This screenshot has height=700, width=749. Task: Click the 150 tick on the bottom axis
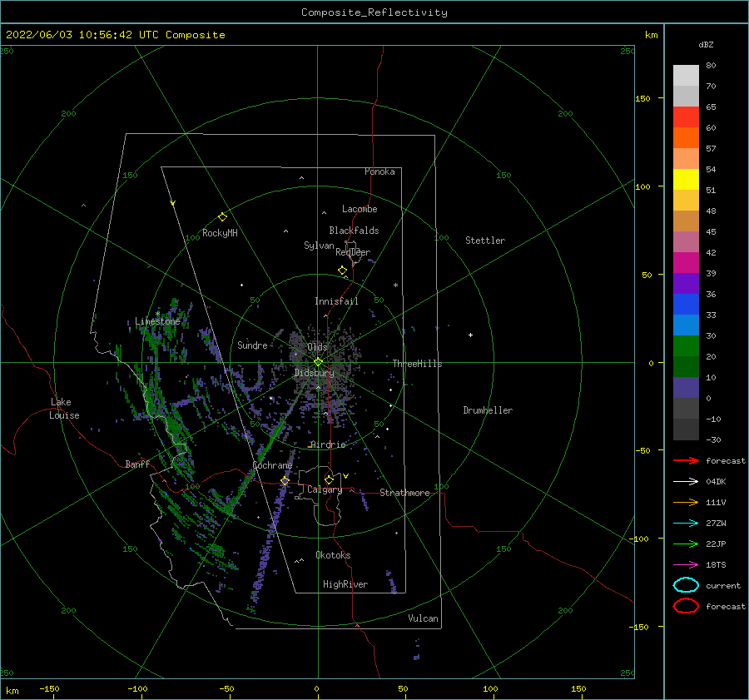coord(578,688)
